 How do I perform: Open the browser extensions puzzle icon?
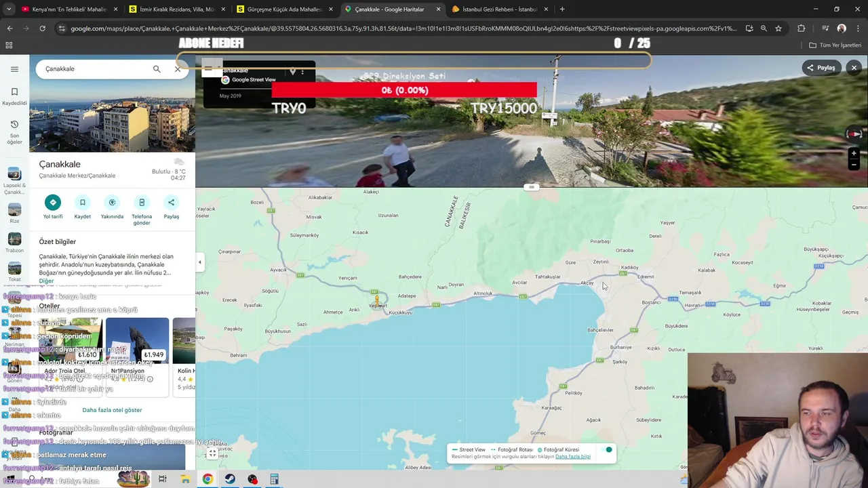801,28
